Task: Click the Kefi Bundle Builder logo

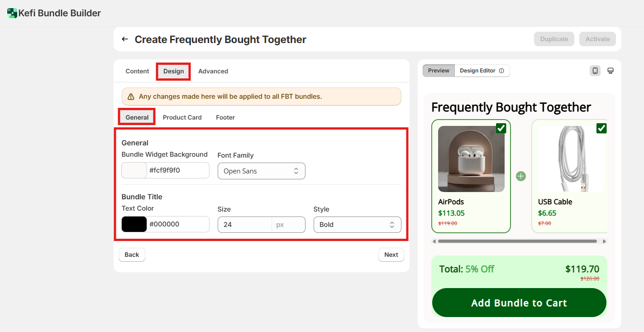Action: (x=12, y=13)
